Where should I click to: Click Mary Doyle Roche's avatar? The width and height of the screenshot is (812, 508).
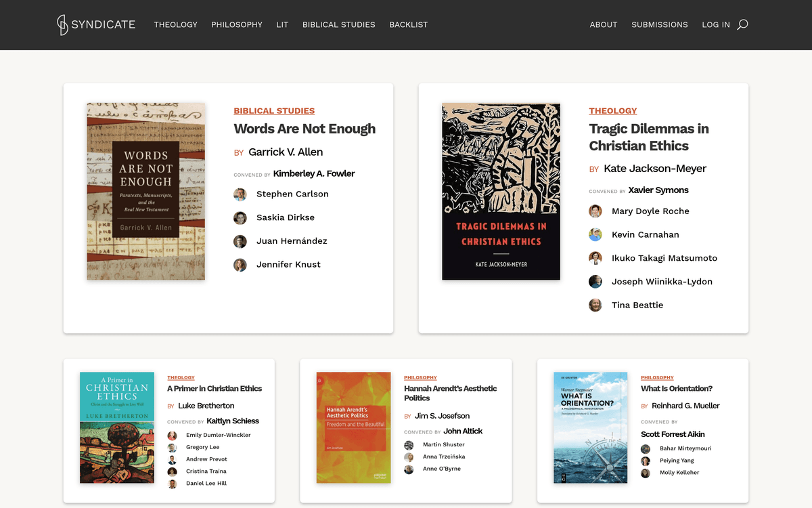click(x=595, y=211)
